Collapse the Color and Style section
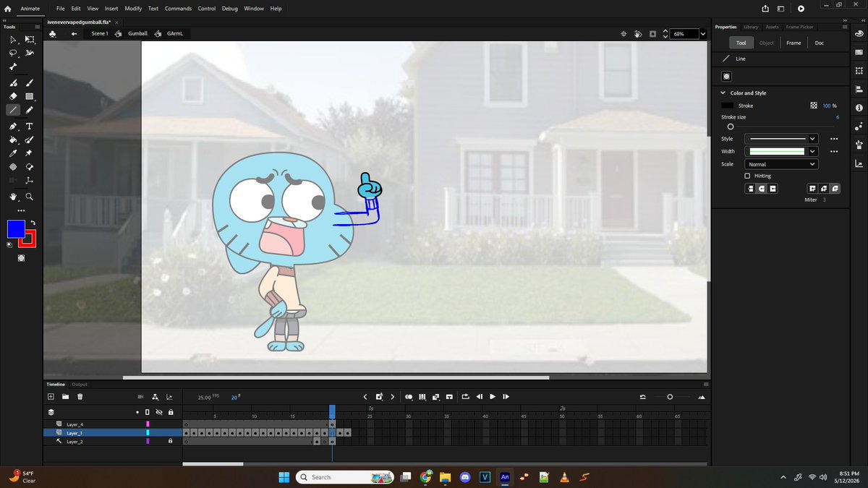Image resolution: width=868 pixels, height=488 pixels. (x=722, y=93)
